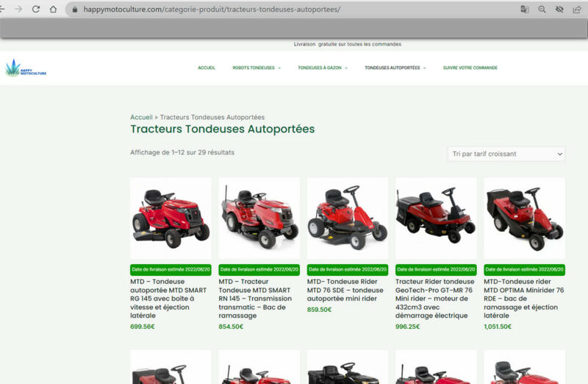The height and width of the screenshot is (384, 588).
Task: Expand Tondeuses à Gazon dropdown chevron
Action: [346, 68]
